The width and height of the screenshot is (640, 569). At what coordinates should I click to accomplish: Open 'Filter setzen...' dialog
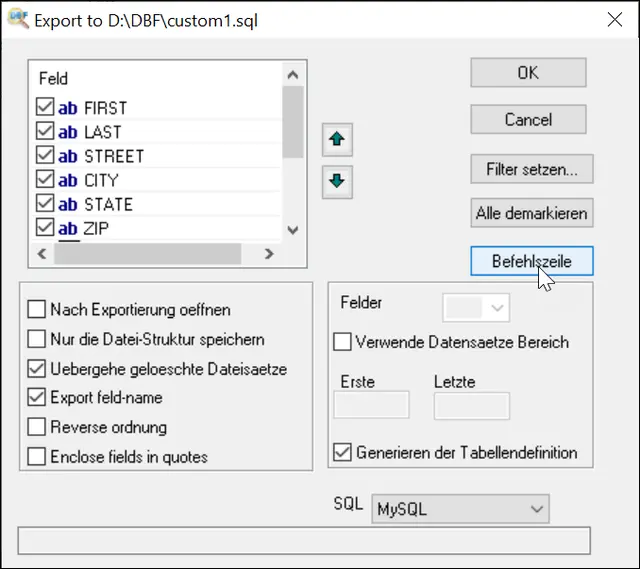pyautogui.click(x=532, y=169)
